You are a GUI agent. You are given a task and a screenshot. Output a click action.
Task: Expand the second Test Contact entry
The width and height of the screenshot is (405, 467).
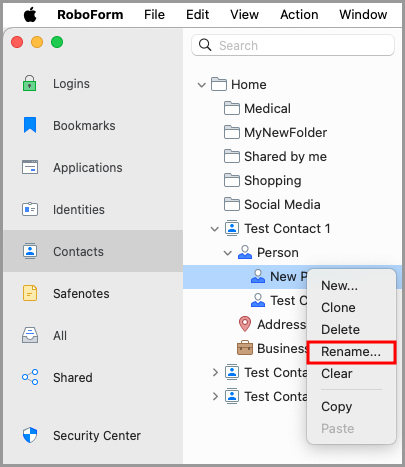[x=215, y=372]
